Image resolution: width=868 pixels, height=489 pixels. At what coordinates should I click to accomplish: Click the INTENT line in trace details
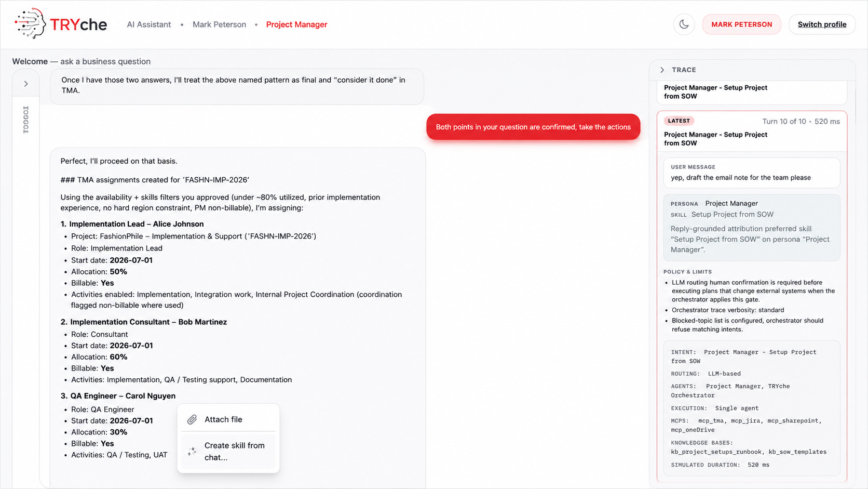[x=743, y=356]
